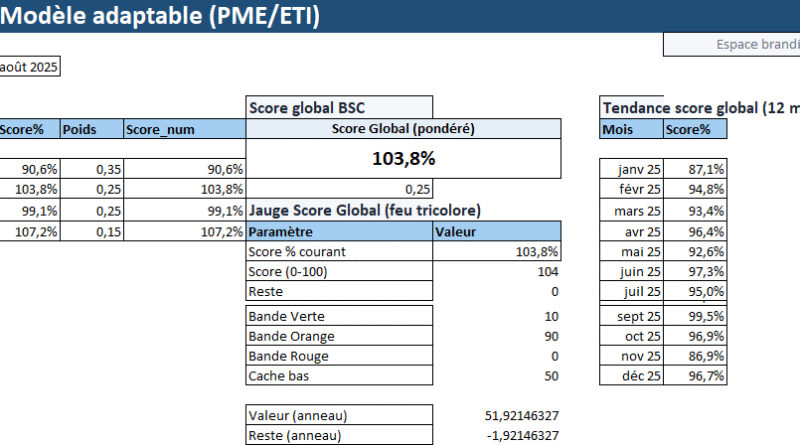Click the 'Poids' column header
Viewport: 800px width, 445px height.
(x=92, y=129)
